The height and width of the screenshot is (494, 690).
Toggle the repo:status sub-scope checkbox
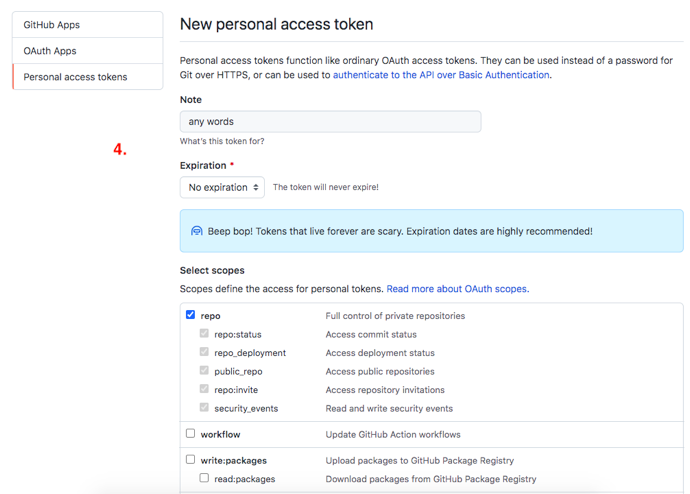[204, 334]
